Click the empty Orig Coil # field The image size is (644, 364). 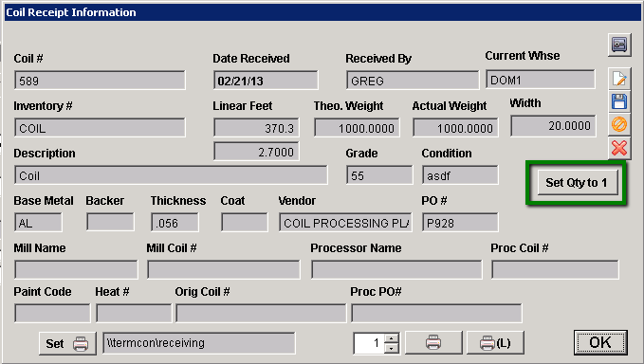[261, 314]
